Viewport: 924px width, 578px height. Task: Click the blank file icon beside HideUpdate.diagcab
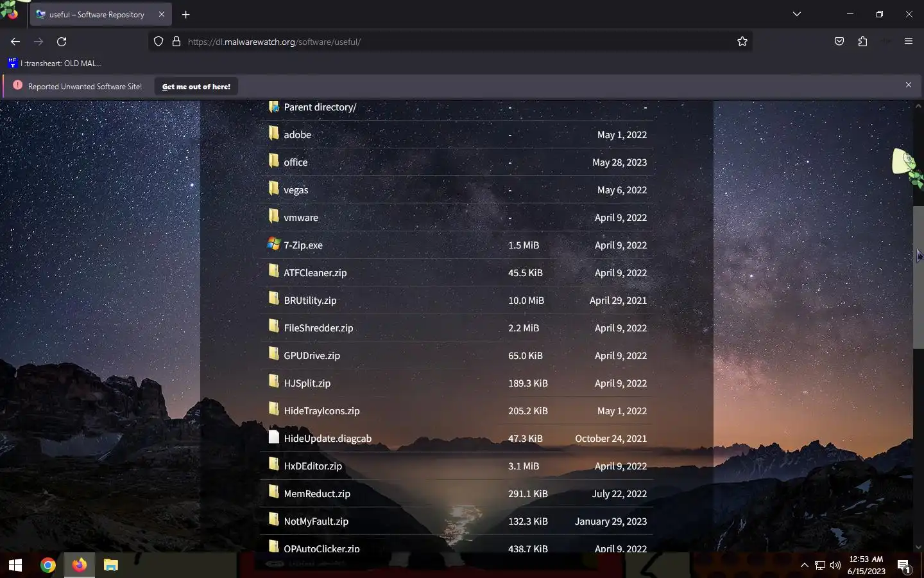[273, 437]
